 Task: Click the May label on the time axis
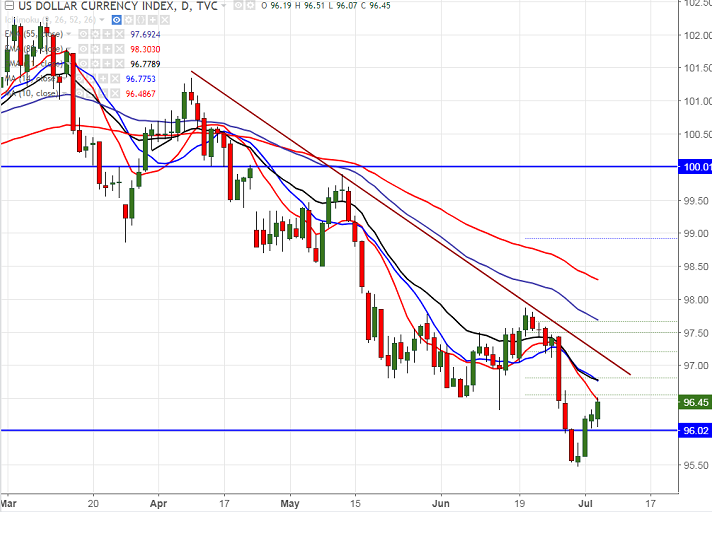[x=290, y=503]
